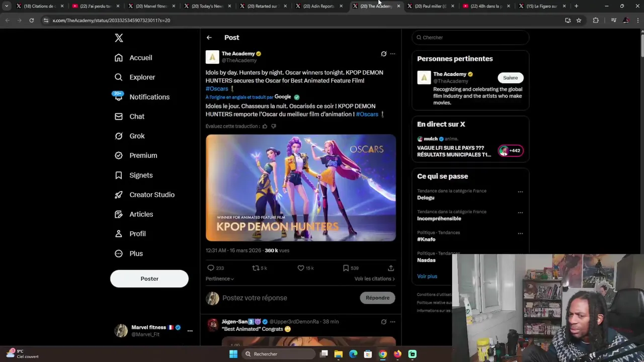
Task: Switch to the Adin Reports browser tab
Action: pos(318,6)
